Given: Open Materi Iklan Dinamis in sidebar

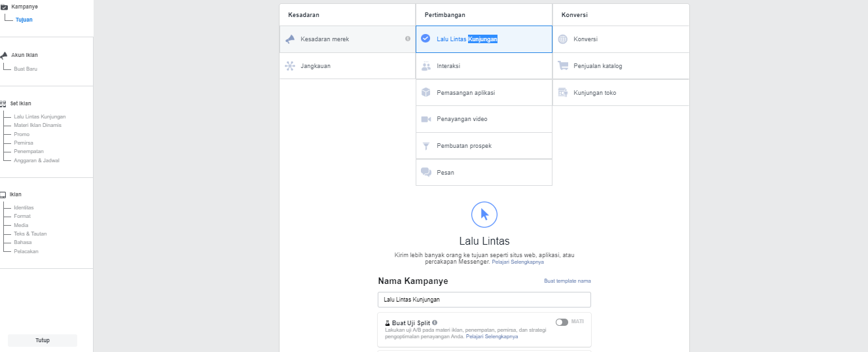Looking at the screenshot, I should 38,125.
